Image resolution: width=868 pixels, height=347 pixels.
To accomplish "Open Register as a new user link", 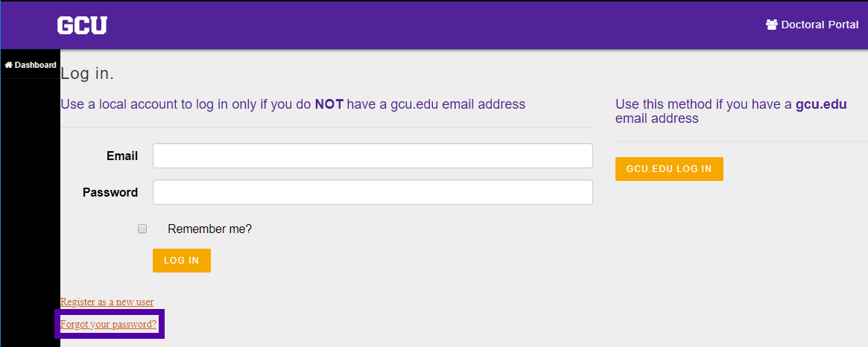I will coord(107,302).
